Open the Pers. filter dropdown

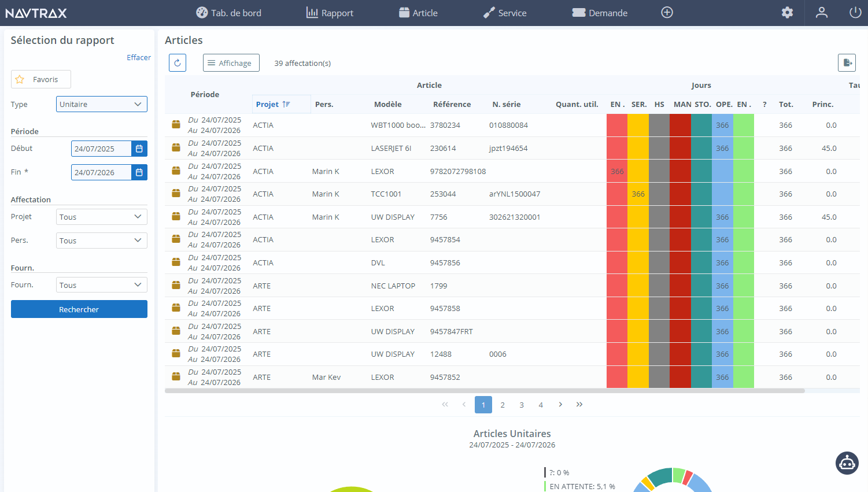click(x=102, y=241)
